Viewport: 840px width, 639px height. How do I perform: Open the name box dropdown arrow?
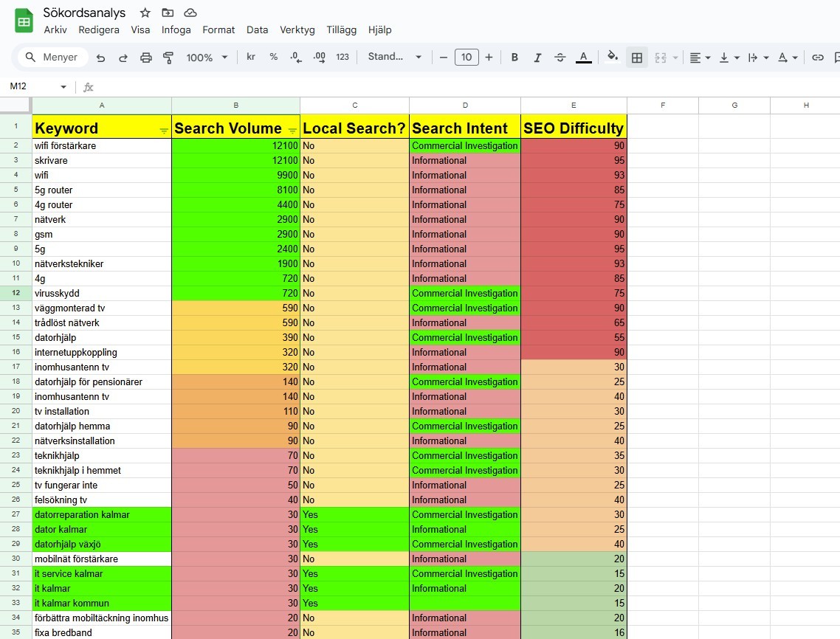pyautogui.click(x=63, y=87)
